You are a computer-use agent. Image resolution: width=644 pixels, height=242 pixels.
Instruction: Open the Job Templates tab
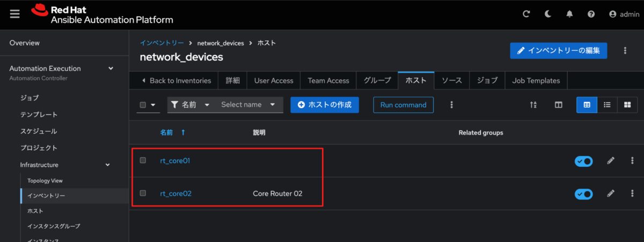(x=536, y=80)
